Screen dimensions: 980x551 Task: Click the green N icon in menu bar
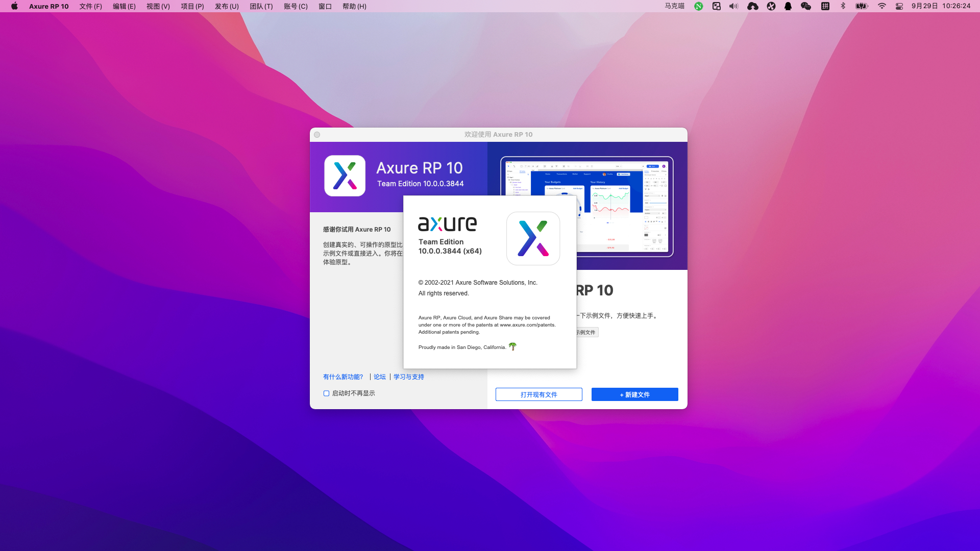(699, 6)
